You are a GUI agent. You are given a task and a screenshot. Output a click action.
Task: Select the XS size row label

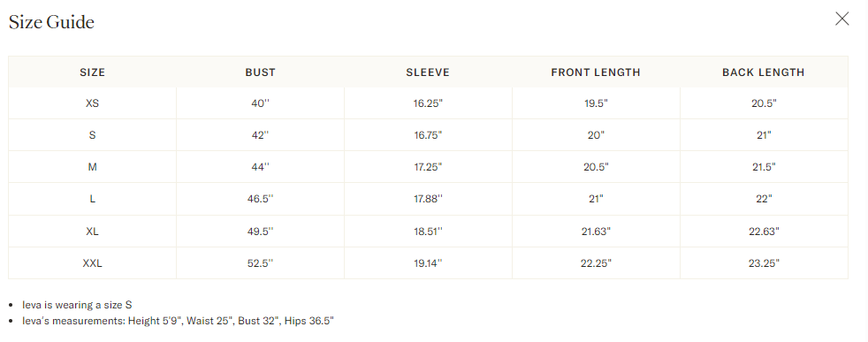[93, 103]
